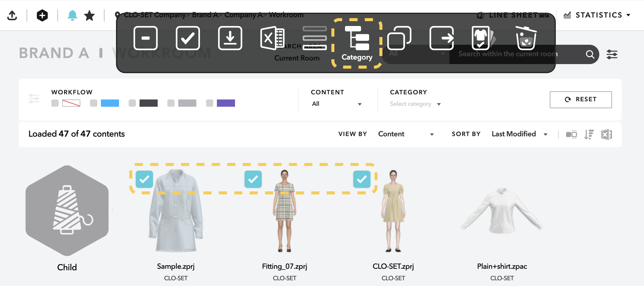Open the Select category dropdown
Viewport: 644px width, 286px height.
[415, 104]
